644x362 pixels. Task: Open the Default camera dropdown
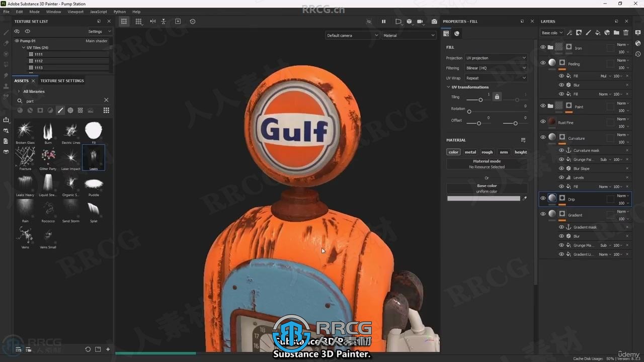[x=352, y=35]
